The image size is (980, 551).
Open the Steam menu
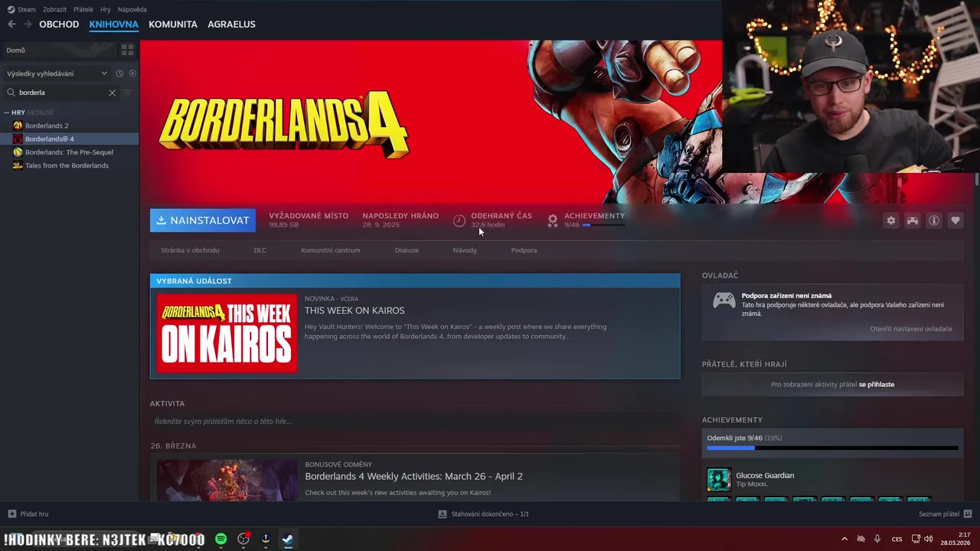tap(26, 9)
